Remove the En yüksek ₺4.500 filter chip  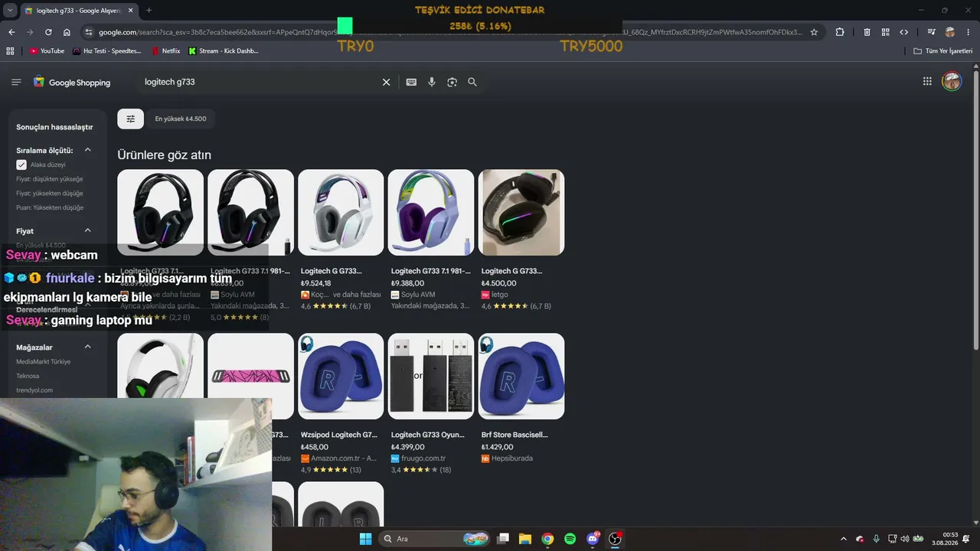pos(181,119)
